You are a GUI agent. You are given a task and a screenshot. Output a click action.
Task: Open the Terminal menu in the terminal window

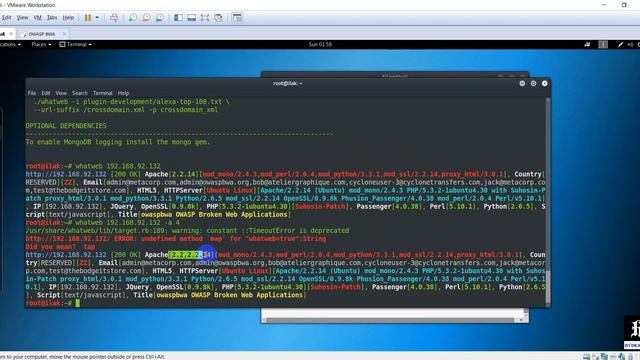click(x=102, y=93)
